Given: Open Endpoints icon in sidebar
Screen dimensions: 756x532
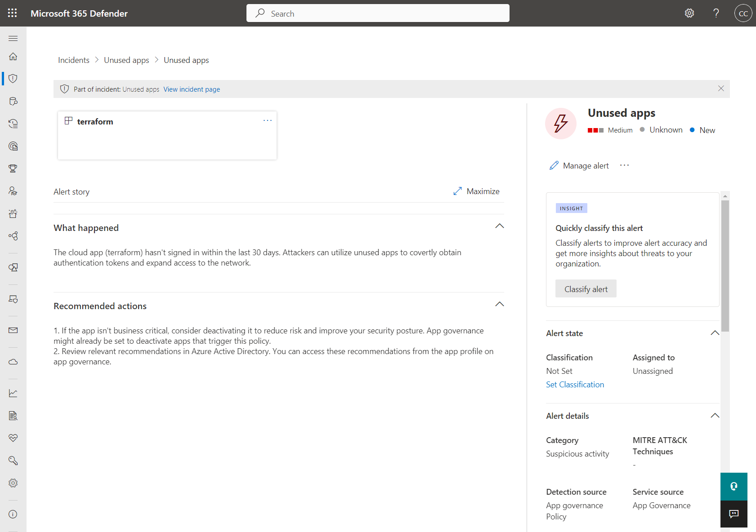Looking at the screenshot, I should coord(13,299).
